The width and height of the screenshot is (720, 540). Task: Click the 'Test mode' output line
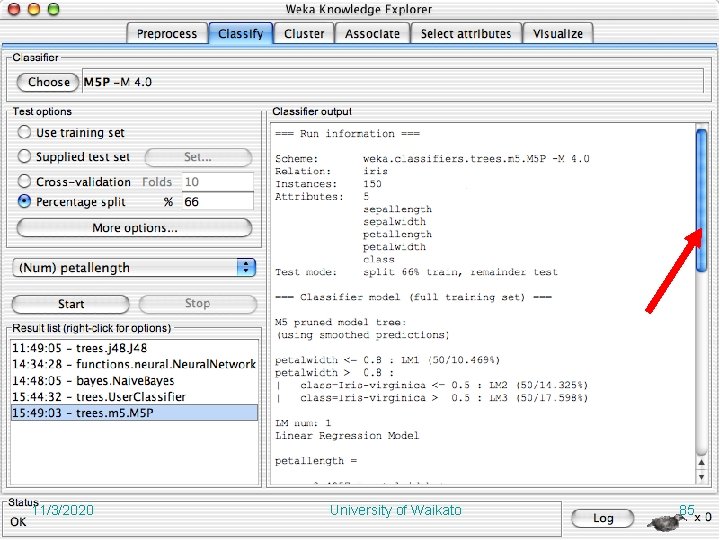click(416, 272)
